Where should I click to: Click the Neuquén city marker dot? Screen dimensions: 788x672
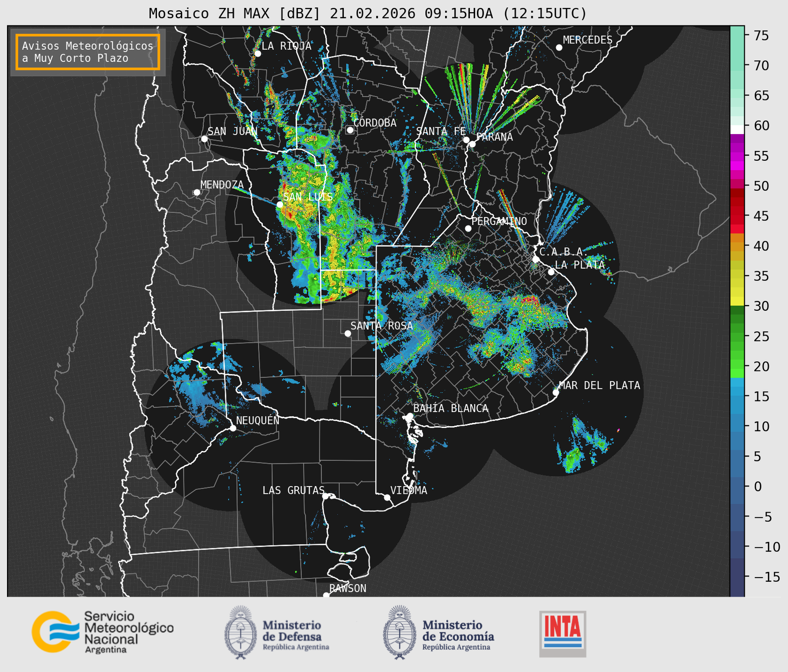pyautogui.click(x=233, y=428)
